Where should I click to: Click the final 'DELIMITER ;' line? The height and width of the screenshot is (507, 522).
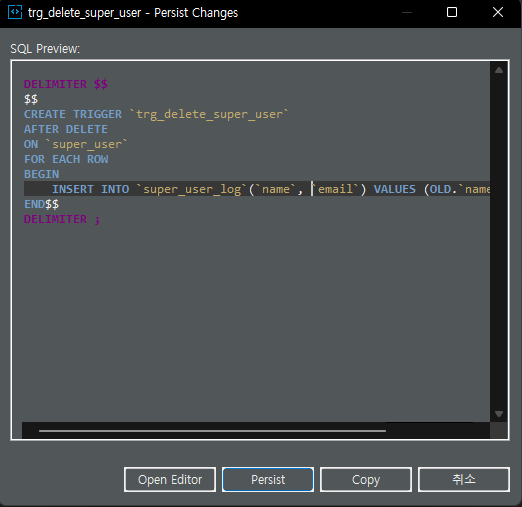point(62,219)
